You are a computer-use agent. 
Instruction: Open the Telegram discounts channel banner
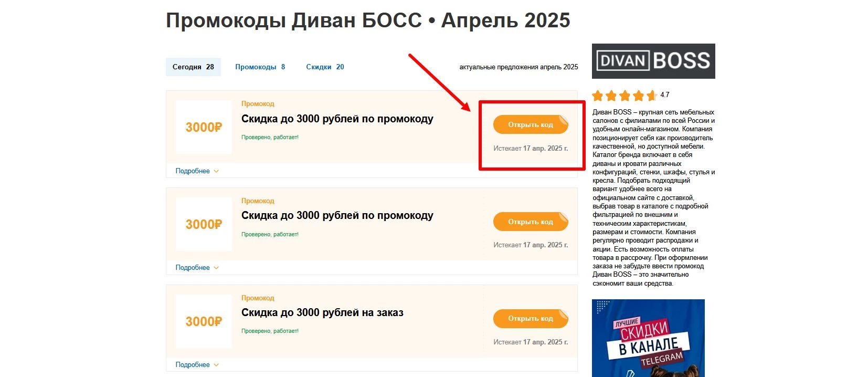[x=649, y=338]
